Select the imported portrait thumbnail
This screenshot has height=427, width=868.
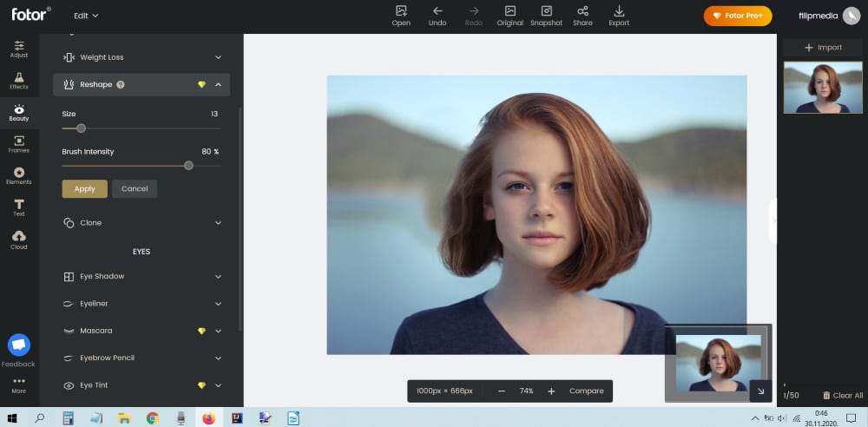coord(823,88)
